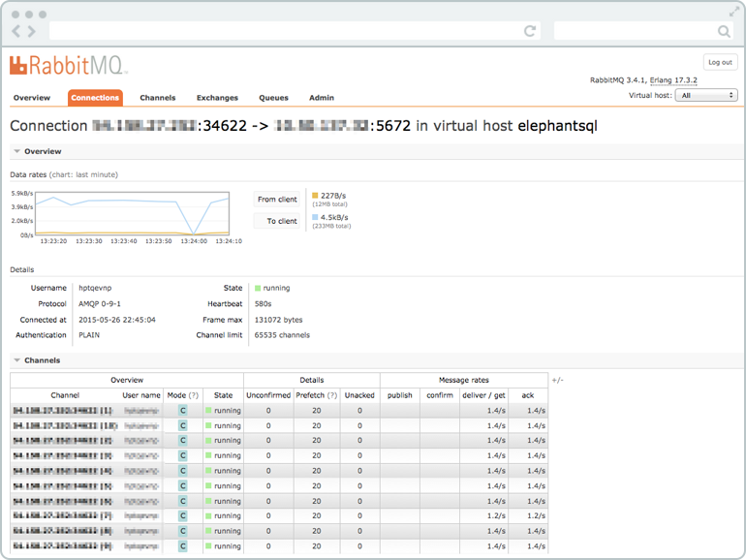
Task: Click the Erlang 17.3.2 version text
Action: [673, 80]
